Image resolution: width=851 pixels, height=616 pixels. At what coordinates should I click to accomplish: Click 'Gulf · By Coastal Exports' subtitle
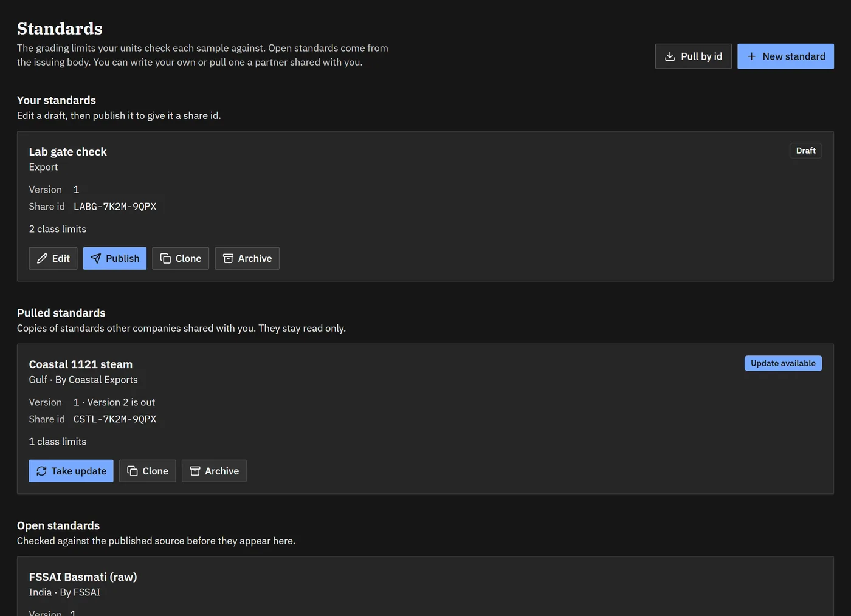(x=83, y=380)
